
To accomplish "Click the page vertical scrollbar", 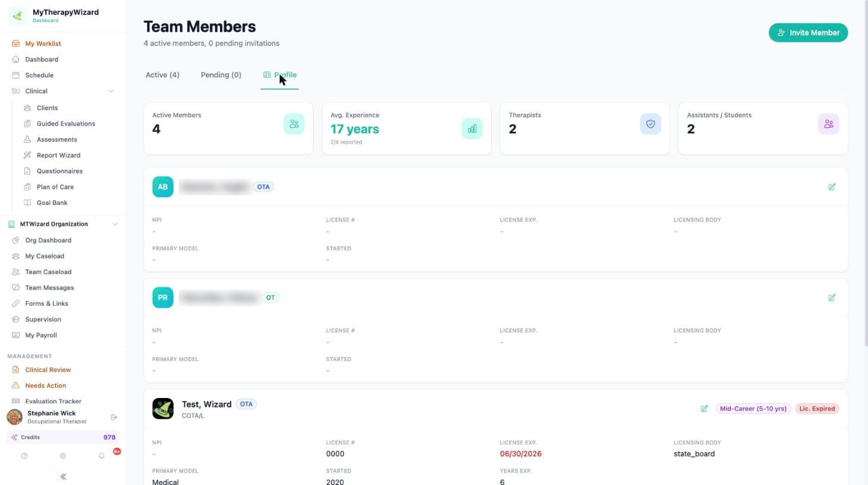I will 866,173.
